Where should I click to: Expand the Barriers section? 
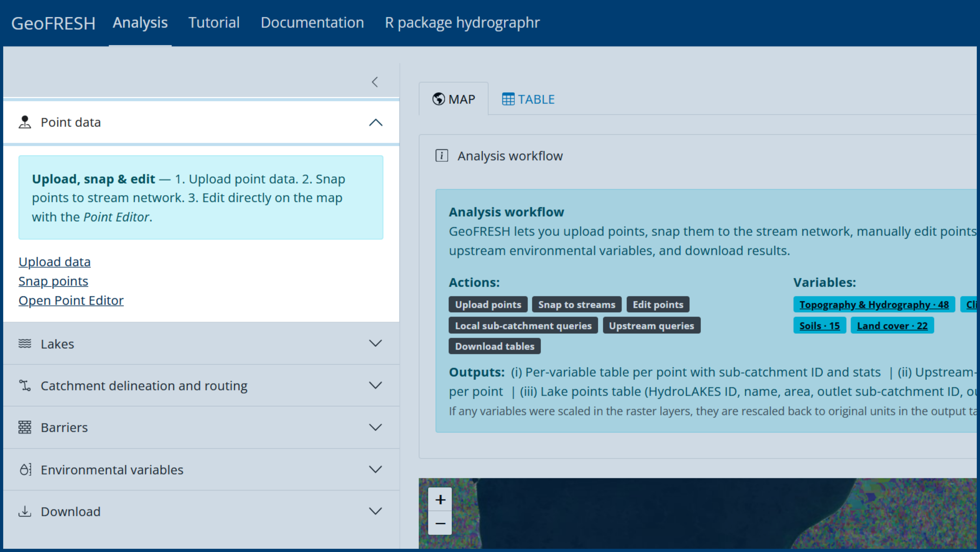[x=375, y=427]
